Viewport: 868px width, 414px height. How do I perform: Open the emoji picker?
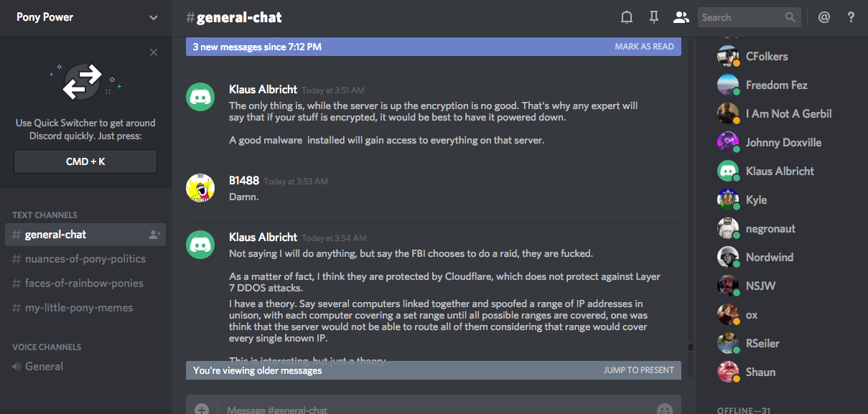[x=664, y=409]
